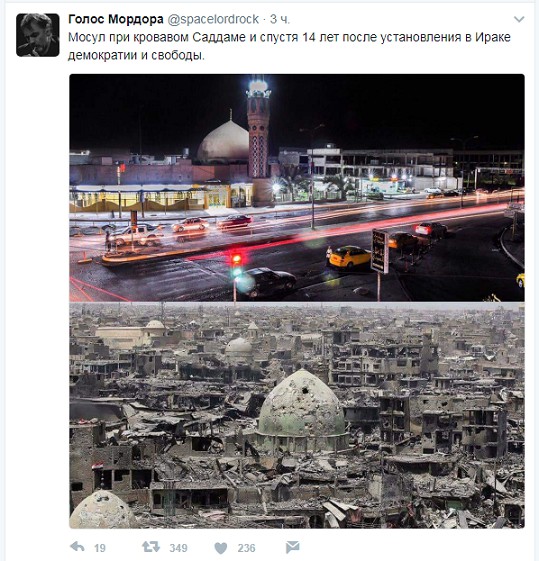539x561 pixels.
Task: View the 349 retweets count
Action: pos(178,548)
